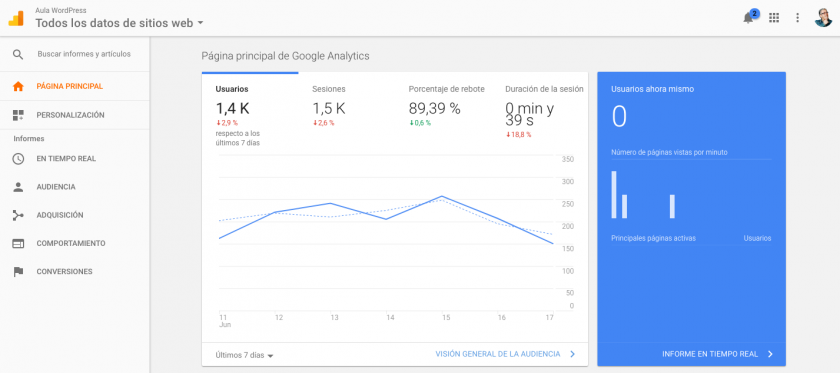
Task: Click the Audiencia person icon
Action: point(18,187)
